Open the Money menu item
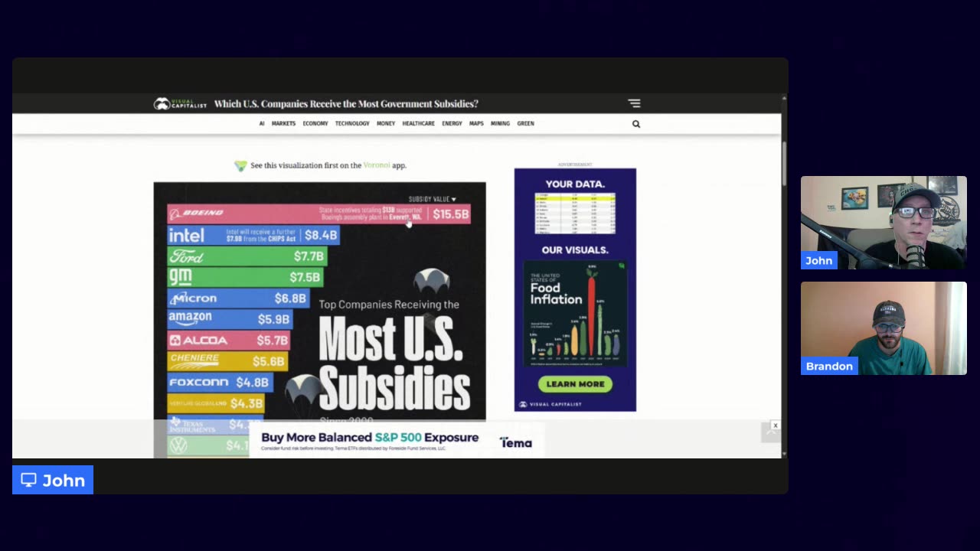The image size is (980, 551). [x=386, y=123]
